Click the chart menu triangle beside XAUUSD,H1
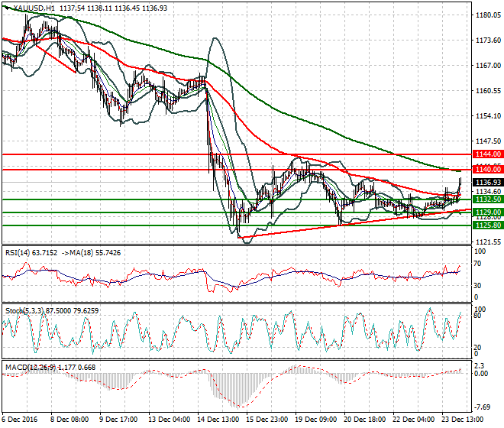This screenshot has width=504, height=428. pyautogui.click(x=7, y=8)
